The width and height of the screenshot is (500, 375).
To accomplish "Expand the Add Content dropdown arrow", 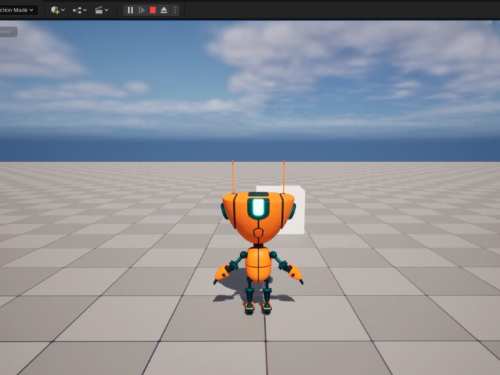I will tap(63, 11).
